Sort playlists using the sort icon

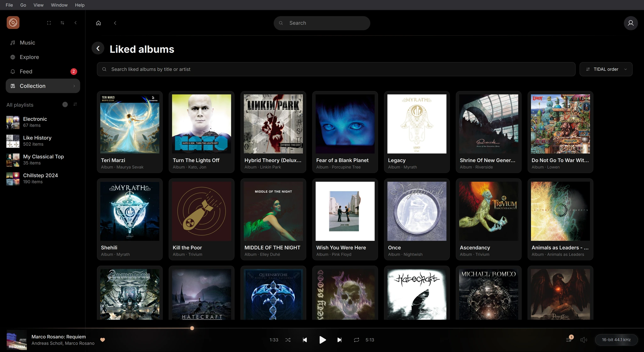click(75, 104)
